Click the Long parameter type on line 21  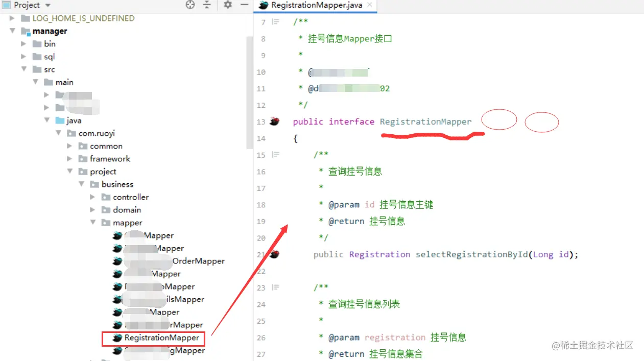(543, 254)
